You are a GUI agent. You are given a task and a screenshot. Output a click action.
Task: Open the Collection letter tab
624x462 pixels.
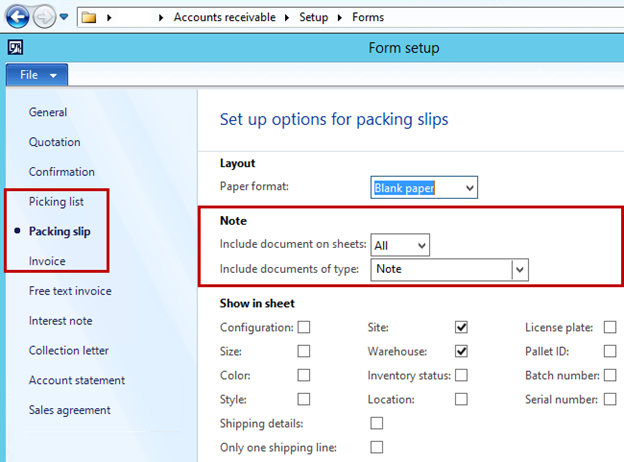tap(68, 351)
